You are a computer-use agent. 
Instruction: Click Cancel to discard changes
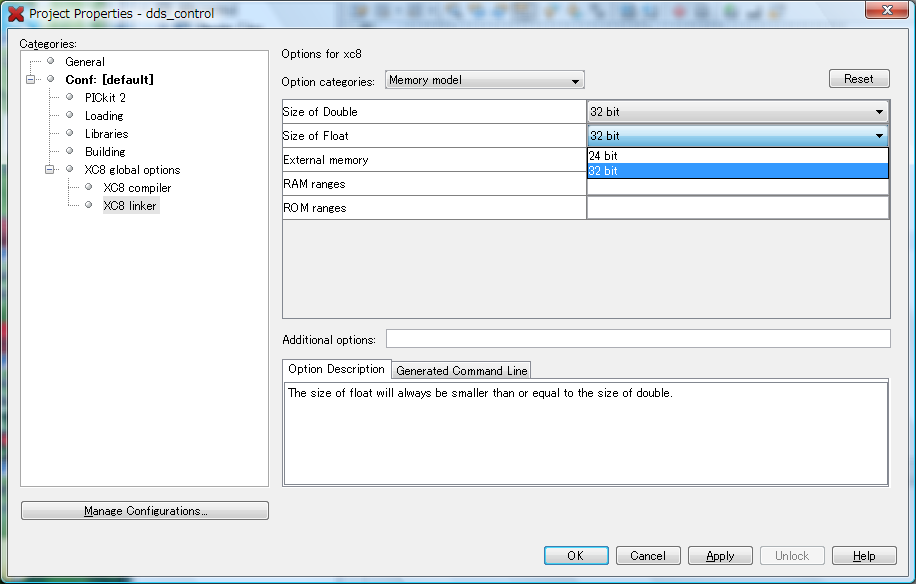pos(648,556)
